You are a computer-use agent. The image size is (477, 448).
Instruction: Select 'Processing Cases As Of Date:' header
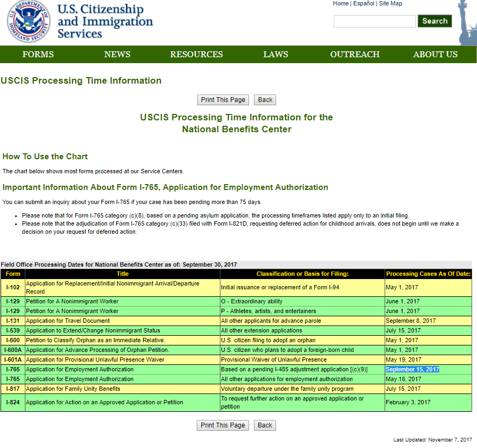coord(428,274)
